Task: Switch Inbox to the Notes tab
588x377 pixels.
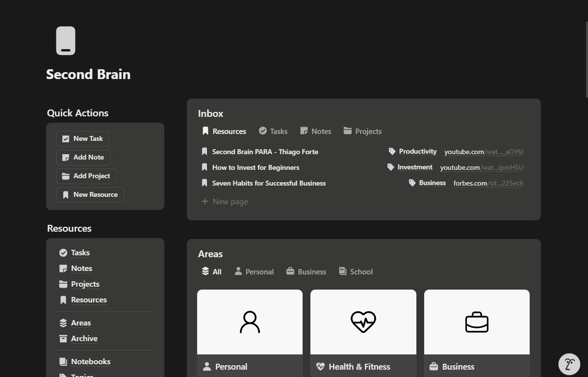Action: click(316, 132)
